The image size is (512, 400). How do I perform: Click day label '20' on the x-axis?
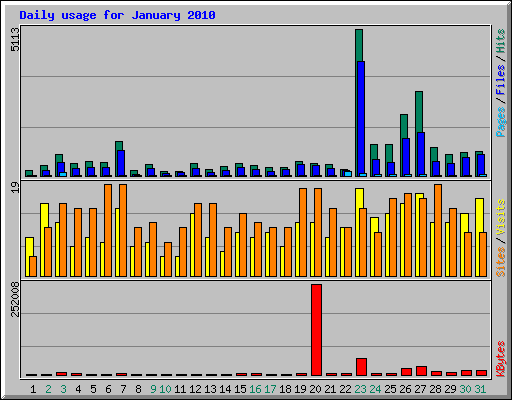[315, 389]
